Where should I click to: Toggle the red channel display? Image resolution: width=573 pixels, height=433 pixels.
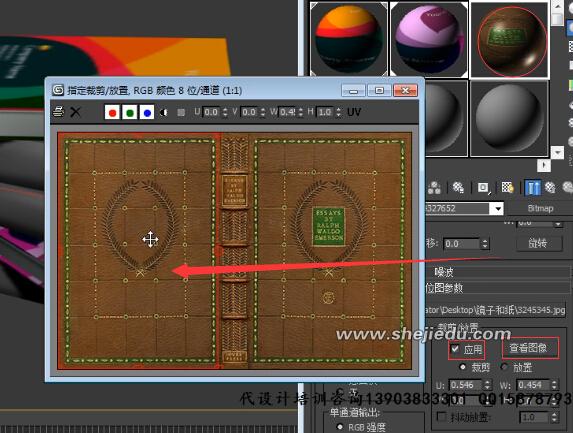click(112, 113)
